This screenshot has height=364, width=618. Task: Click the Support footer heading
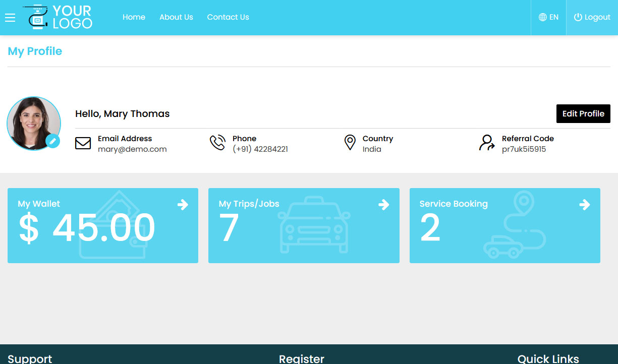[x=30, y=359]
